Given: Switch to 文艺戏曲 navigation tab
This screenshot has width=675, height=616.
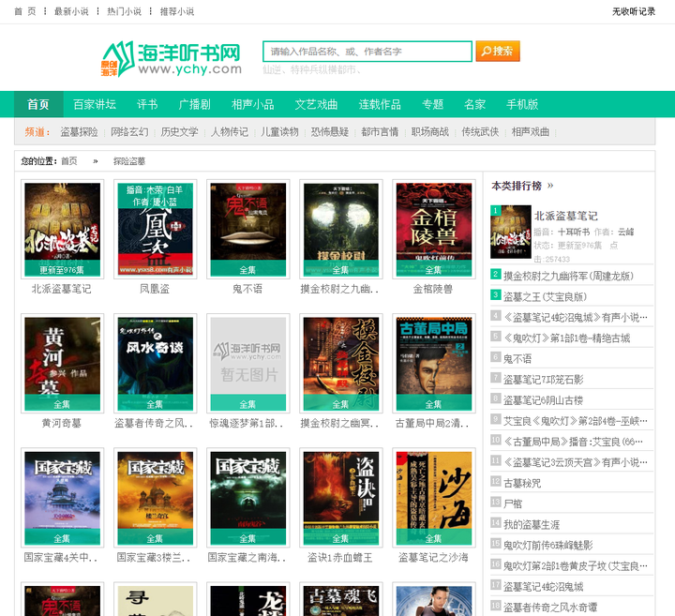Looking at the screenshot, I should click(x=317, y=104).
